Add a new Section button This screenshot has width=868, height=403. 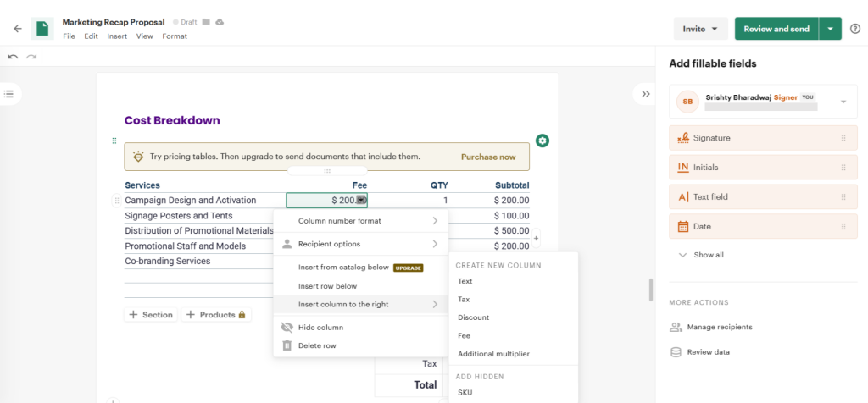pos(150,315)
